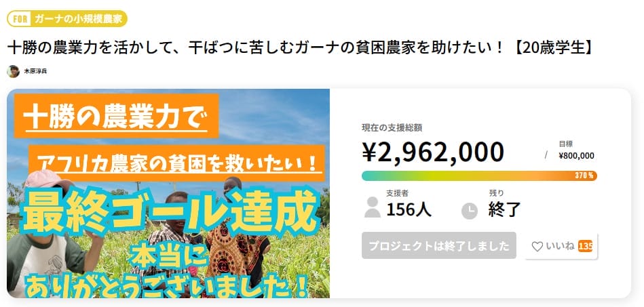Click the clock icon beside 残り
This screenshot has width=644, height=307.
(x=470, y=210)
